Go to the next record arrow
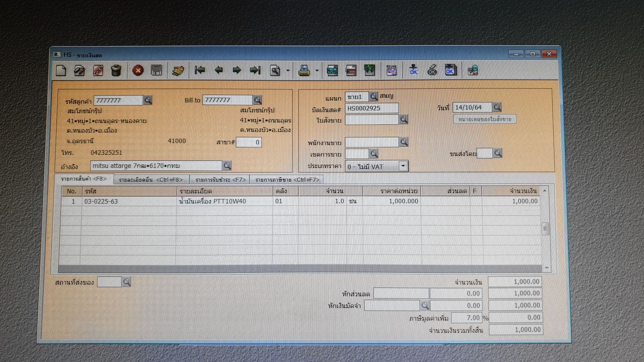 [237, 70]
